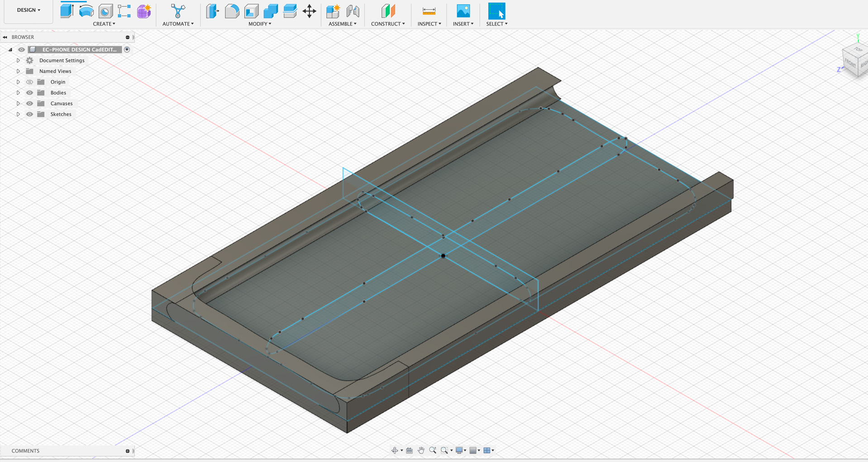Open the CREATE menu
Viewport: 868px width, 462px height.
104,24
